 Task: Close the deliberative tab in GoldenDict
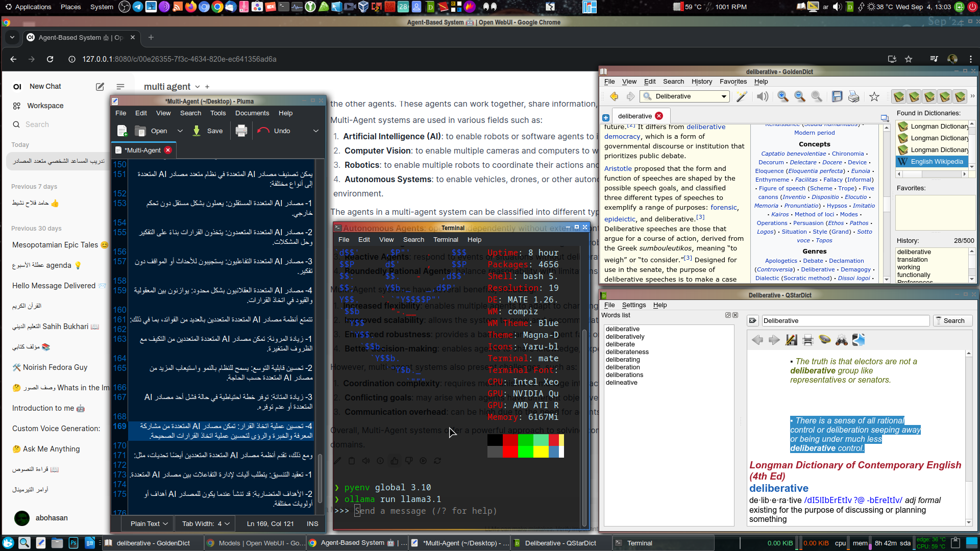[x=659, y=116]
